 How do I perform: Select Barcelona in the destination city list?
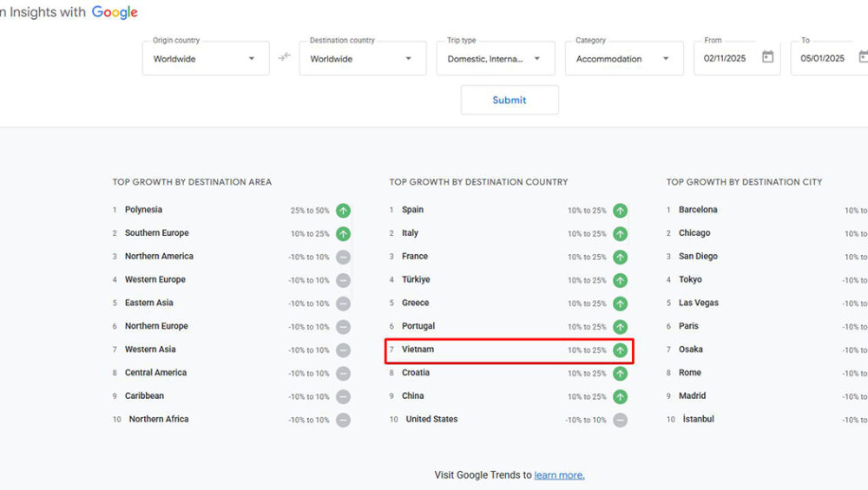pyautogui.click(x=698, y=210)
